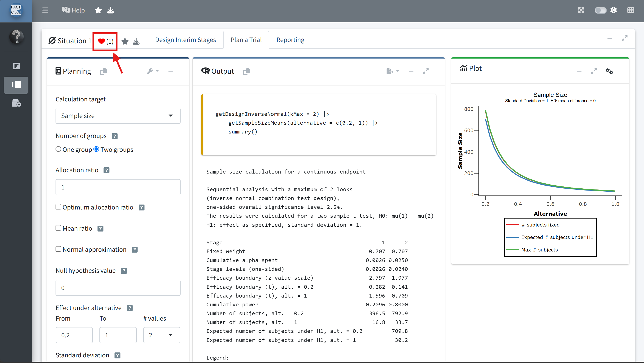Switch to Design Interim Stages tab
Image resolution: width=644 pixels, height=363 pixels.
click(186, 40)
